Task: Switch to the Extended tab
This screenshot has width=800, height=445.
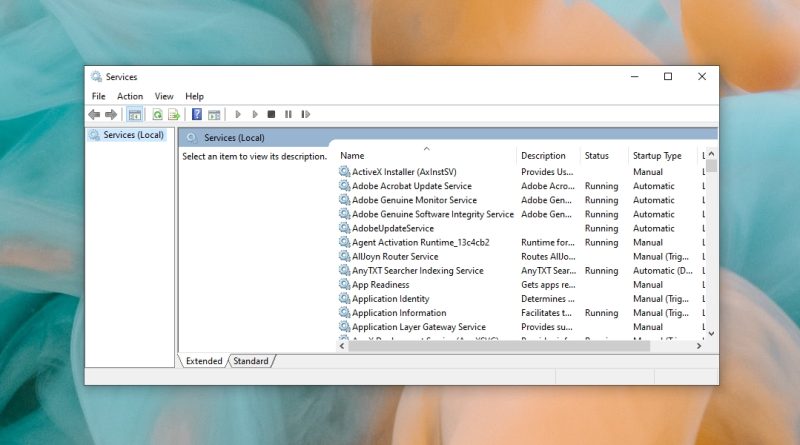Action: 204,361
